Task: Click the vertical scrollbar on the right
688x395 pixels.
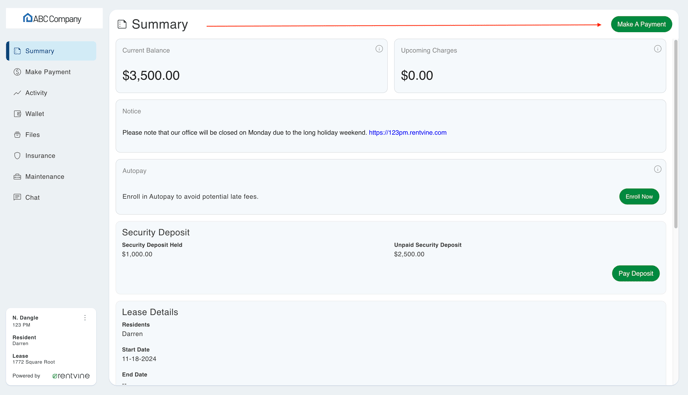Action: (676, 134)
